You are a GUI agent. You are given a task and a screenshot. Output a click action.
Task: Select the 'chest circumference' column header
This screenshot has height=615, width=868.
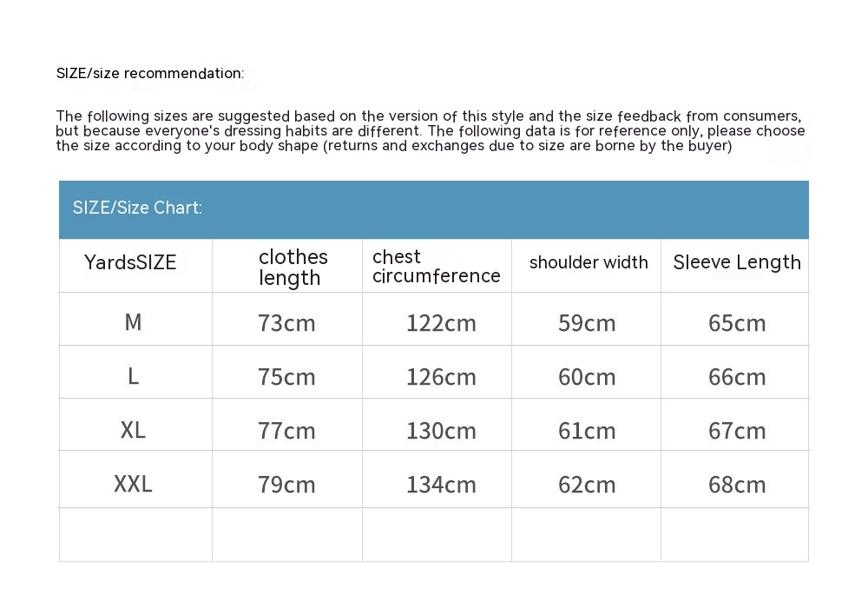point(436,267)
